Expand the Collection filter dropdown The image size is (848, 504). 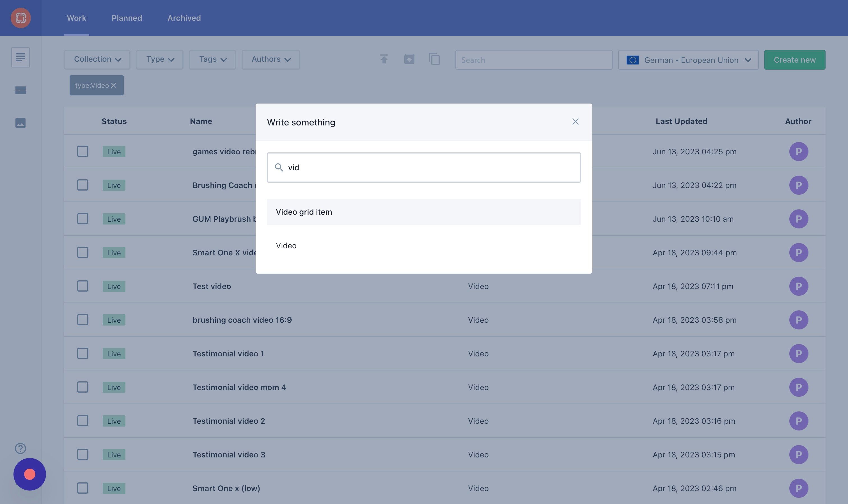[97, 59]
